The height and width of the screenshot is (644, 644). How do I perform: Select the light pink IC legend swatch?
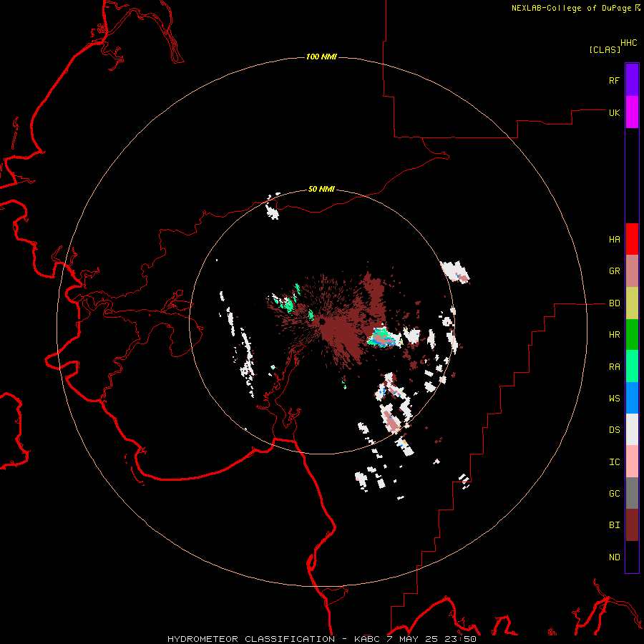coord(632,462)
